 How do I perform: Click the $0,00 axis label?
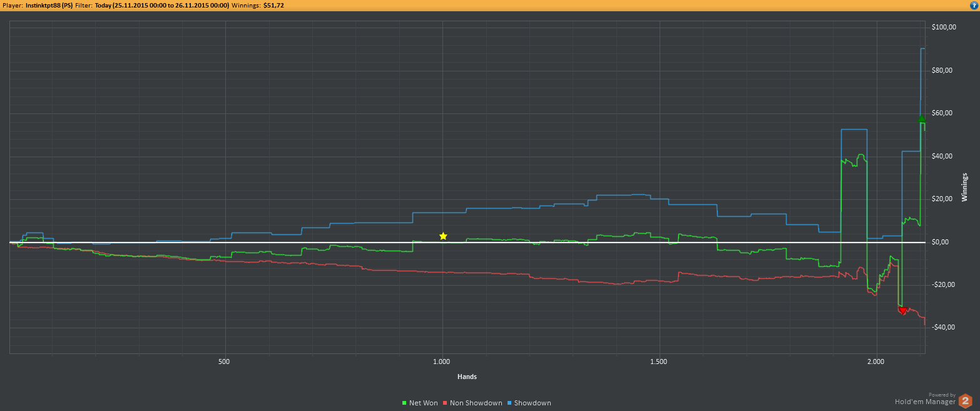(x=941, y=242)
